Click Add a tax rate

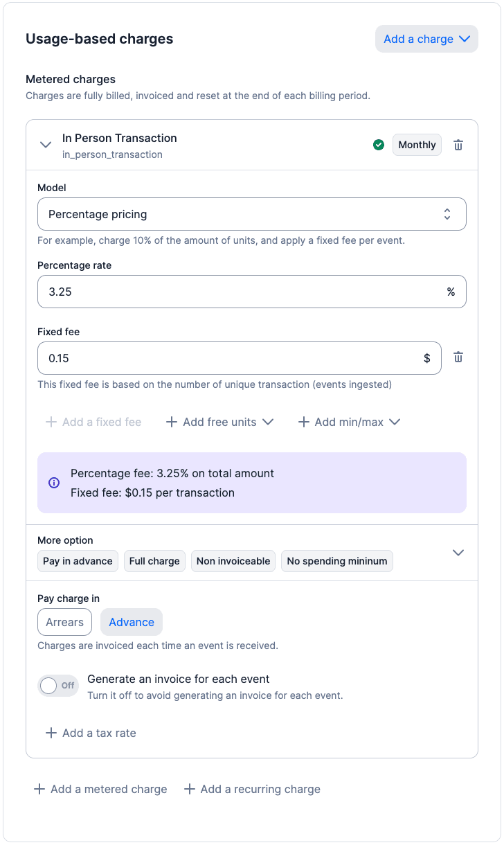pos(91,733)
